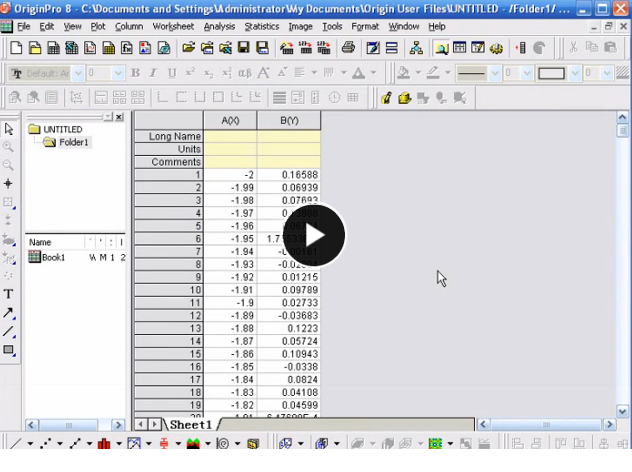The width and height of the screenshot is (632, 472).
Task: Open the Import Wizard icon
Action: (x=287, y=48)
